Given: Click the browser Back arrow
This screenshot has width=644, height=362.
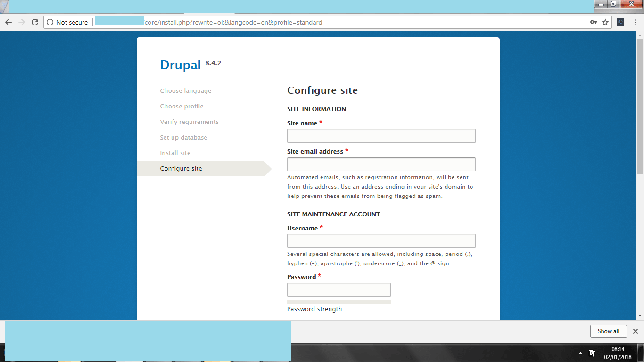Looking at the screenshot, I should point(8,22).
